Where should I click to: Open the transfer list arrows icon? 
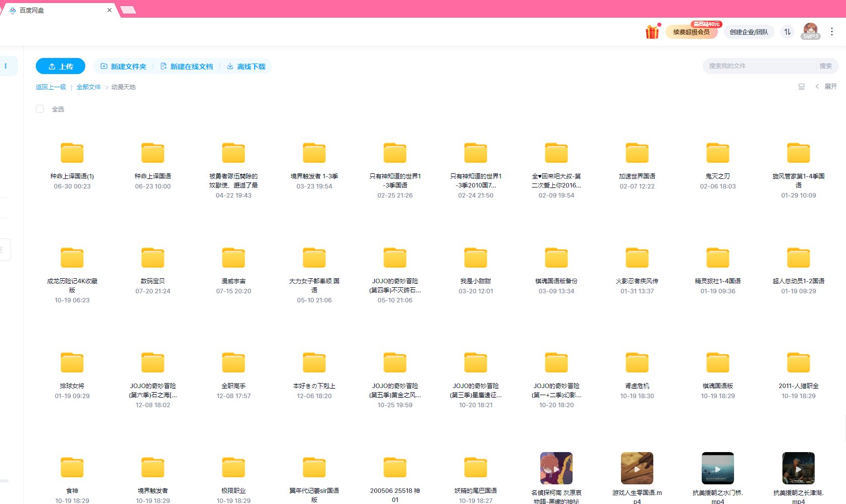click(787, 32)
